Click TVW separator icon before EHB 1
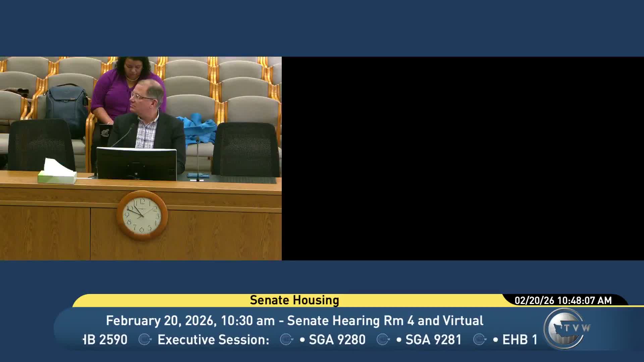Screen dimensions: 644x362 (480, 339)
